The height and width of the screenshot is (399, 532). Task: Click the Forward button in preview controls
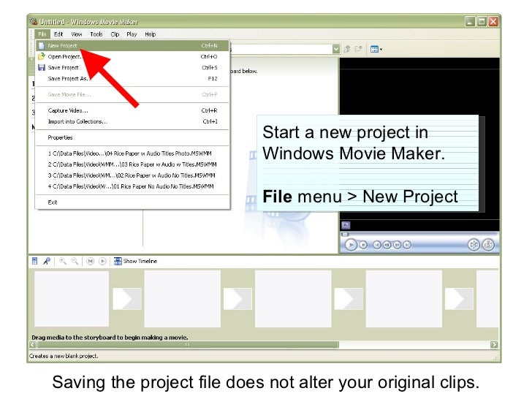click(x=407, y=245)
